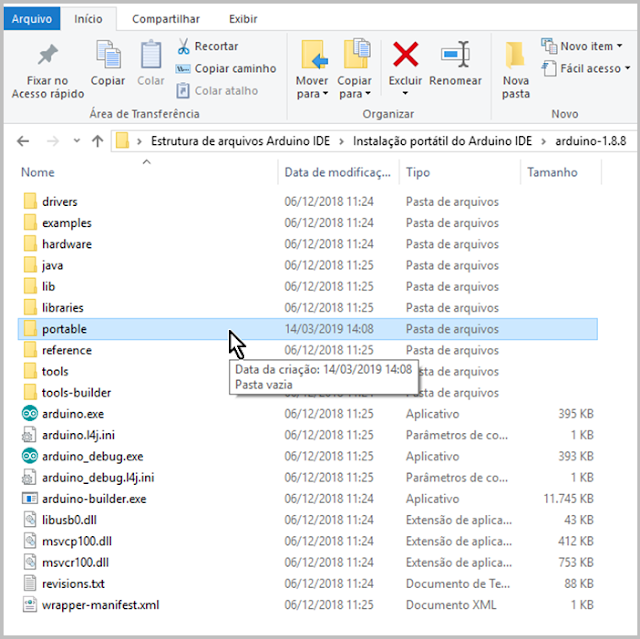Switch to the Exibir tab
Image resolution: width=640 pixels, height=639 pixels.
[x=243, y=19]
